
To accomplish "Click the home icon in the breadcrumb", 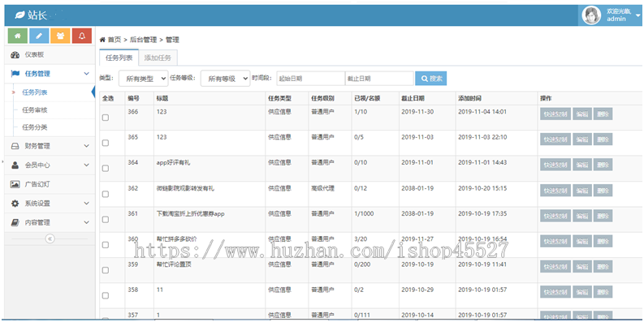I will tap(102, 40).
